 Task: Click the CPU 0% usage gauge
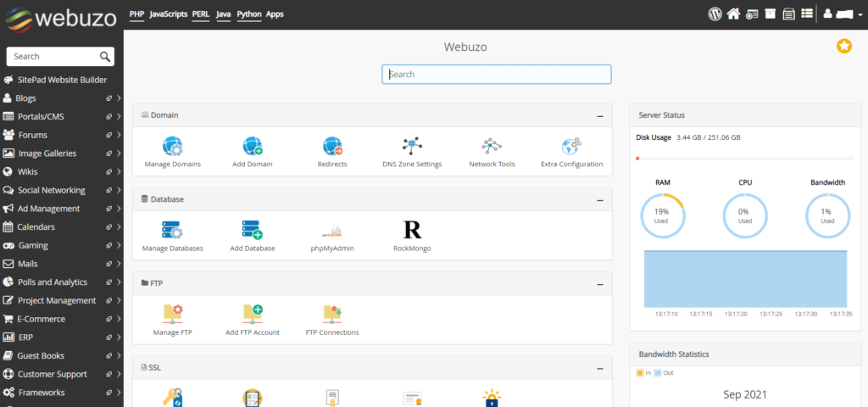(745, 215)
